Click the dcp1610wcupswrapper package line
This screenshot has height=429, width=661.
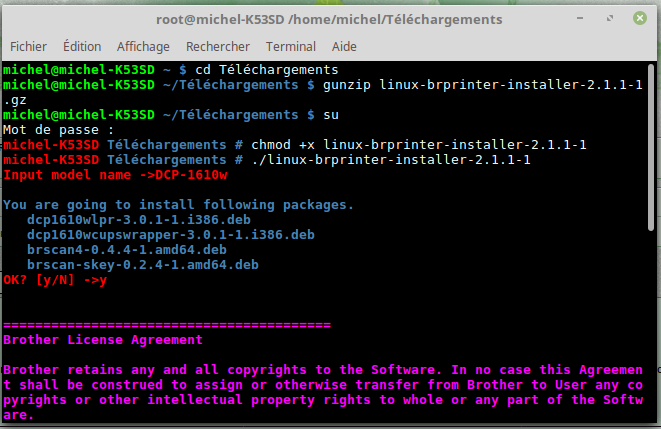point(171,235)
